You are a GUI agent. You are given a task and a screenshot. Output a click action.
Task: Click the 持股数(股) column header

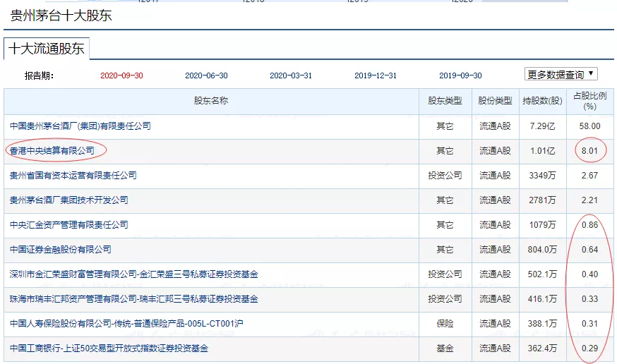[542, 101]
